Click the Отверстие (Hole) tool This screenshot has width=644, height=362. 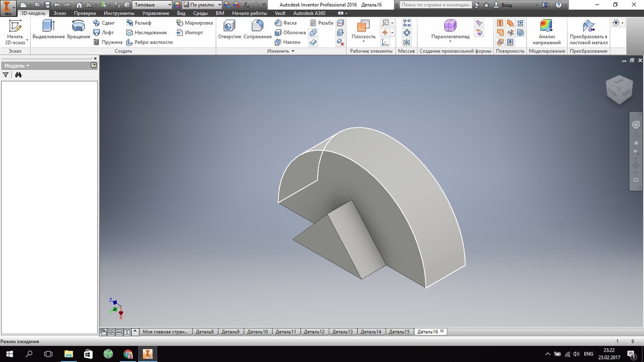tap(229, 30)
